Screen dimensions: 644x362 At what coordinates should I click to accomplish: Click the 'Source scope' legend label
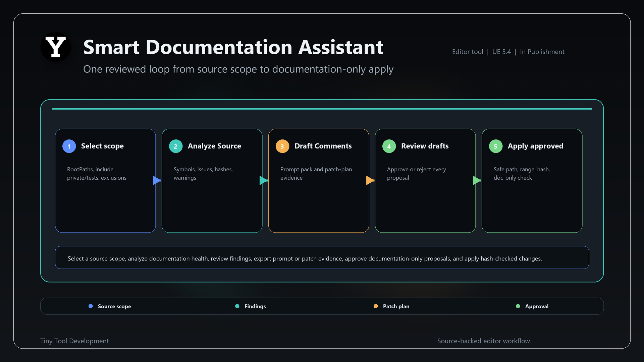point(114,306)
